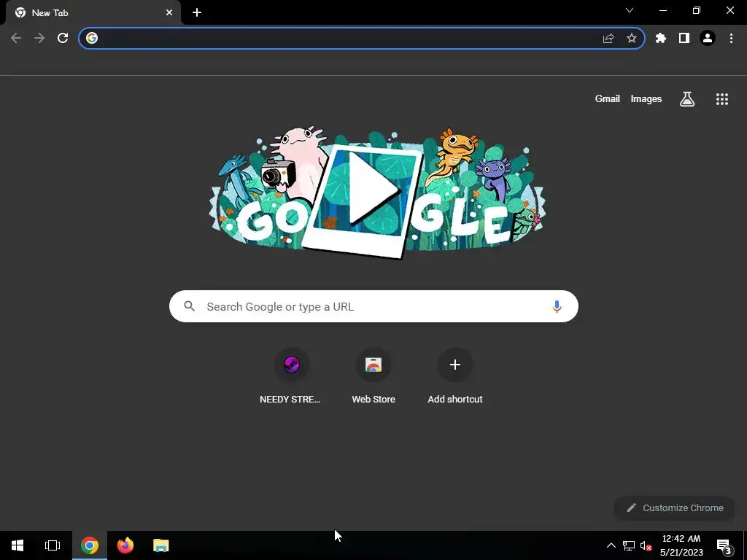This screenshot has height=560, width=747.
Task: Open Google Images link
Action: click(x=646, y=98)
